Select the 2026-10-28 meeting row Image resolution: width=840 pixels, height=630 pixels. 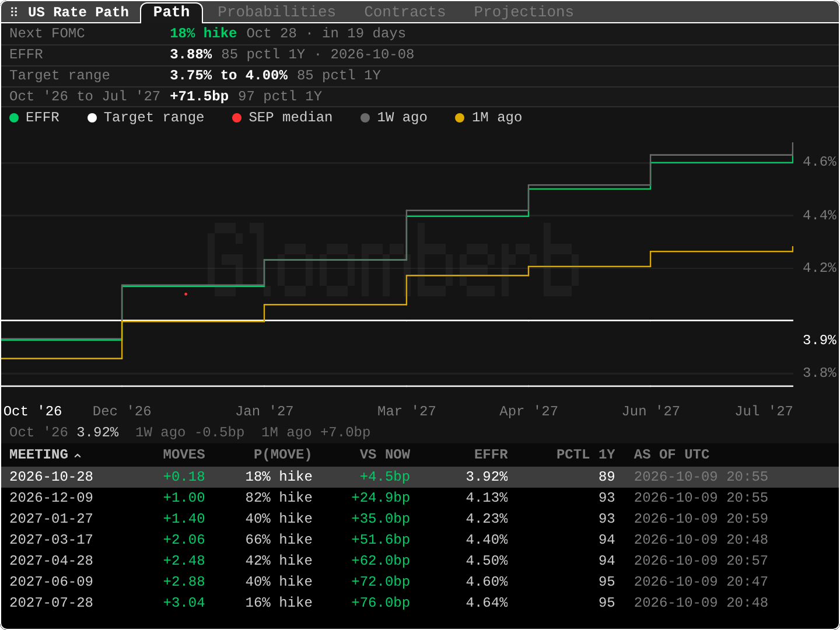pos(420,477)
